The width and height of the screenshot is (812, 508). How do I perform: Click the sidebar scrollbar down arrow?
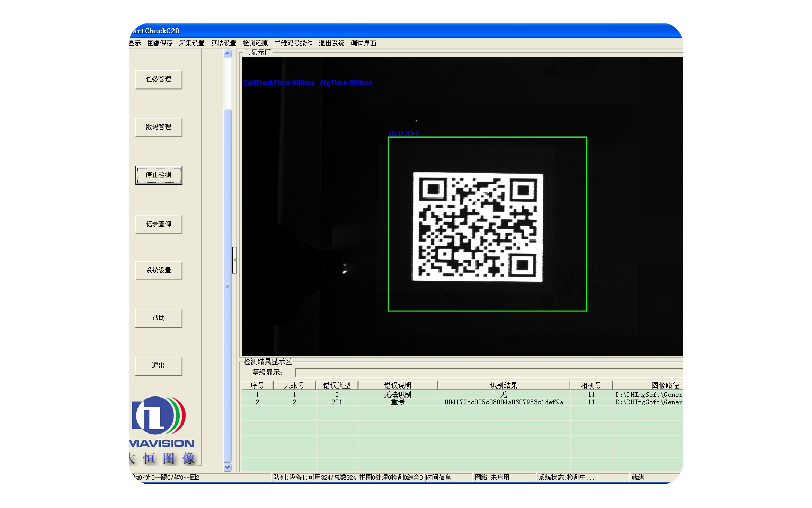[x=227, y=467]
